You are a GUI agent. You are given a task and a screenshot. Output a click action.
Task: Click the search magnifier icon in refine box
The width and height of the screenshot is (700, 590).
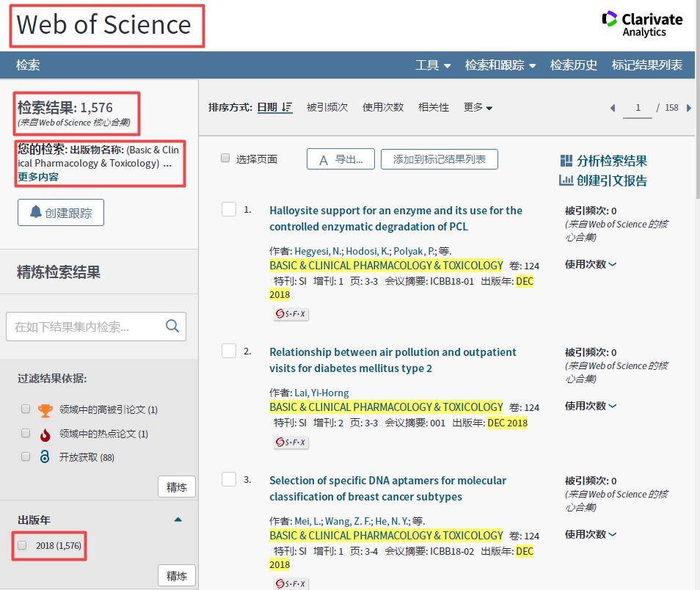tap(172, 327)
